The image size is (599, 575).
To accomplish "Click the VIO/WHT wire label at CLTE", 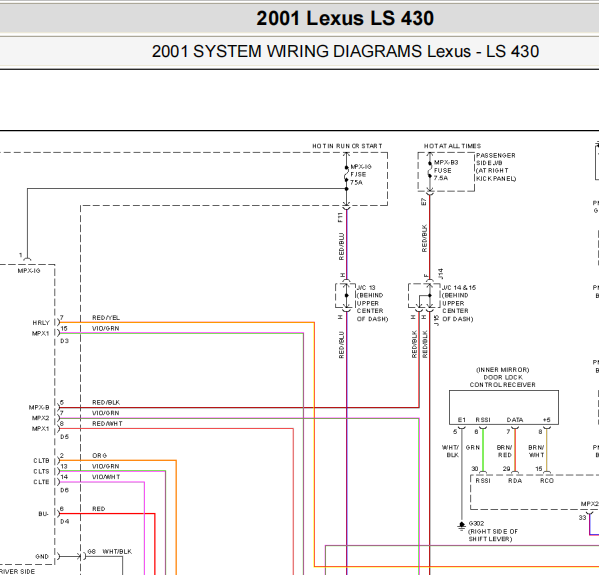I will [106, 477].
